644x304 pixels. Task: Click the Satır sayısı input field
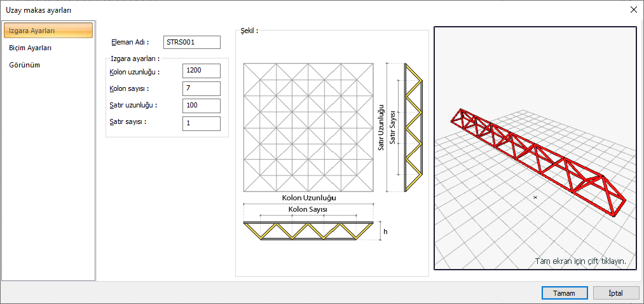coord(202,123)
